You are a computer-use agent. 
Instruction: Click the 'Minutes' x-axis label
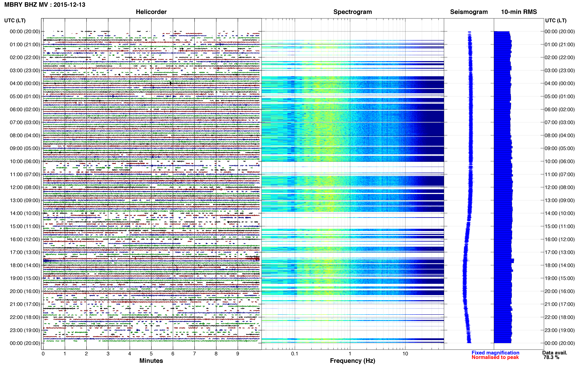click(x=151, y=361)
